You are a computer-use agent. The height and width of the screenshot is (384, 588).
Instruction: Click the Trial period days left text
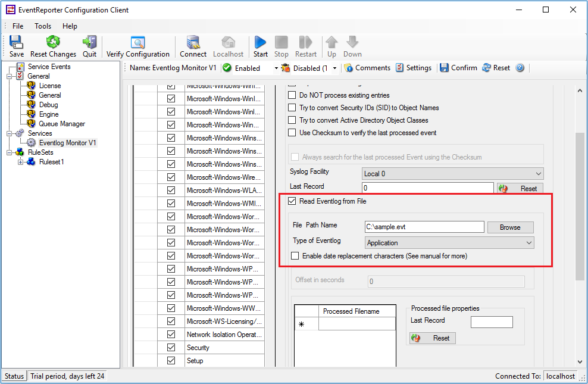[x=67, y=376]
